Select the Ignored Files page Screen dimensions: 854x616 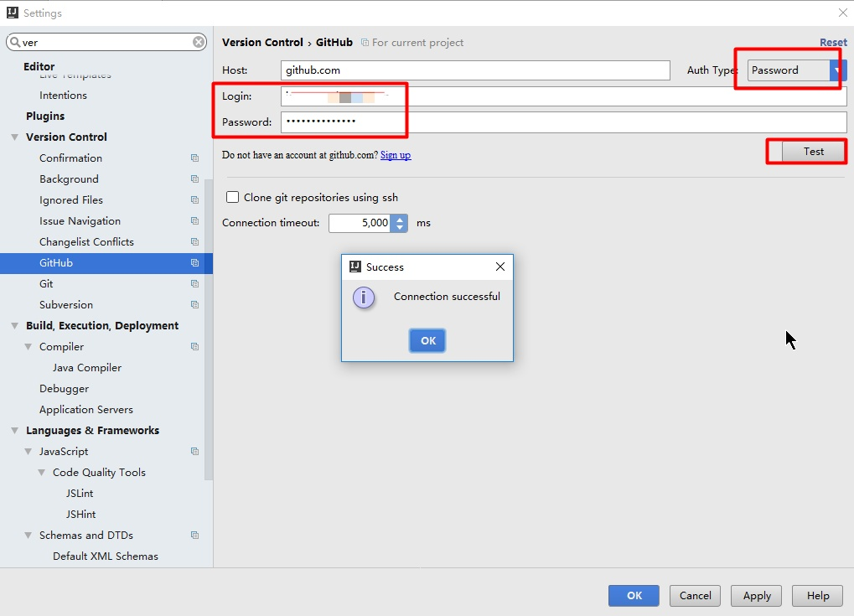[70, 200]
